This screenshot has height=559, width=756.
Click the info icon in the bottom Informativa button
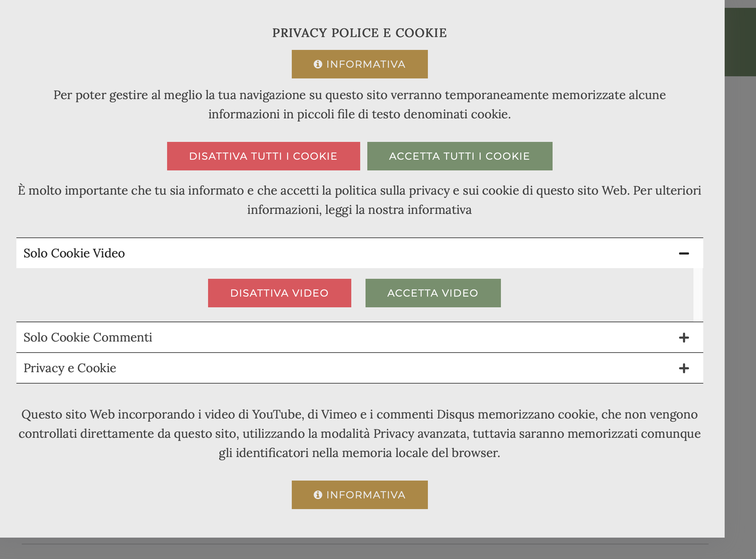pyautogui.click(x=318, y=495)
